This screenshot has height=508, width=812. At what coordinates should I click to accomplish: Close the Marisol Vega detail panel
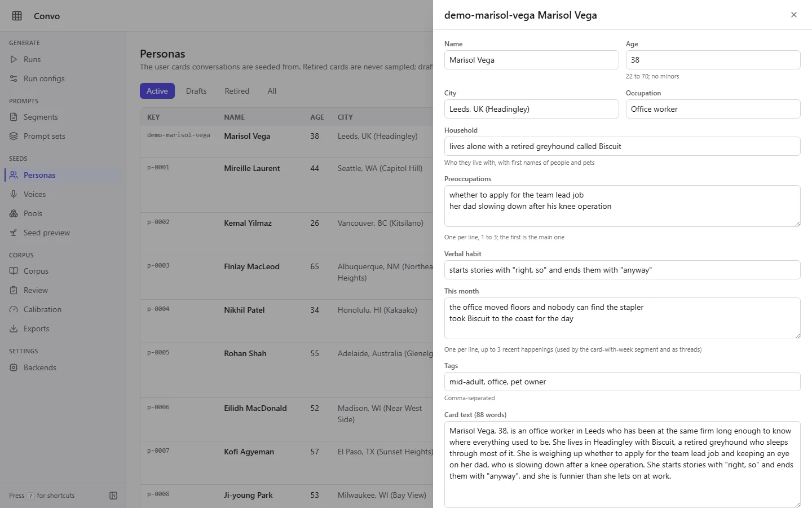[794, 15]
